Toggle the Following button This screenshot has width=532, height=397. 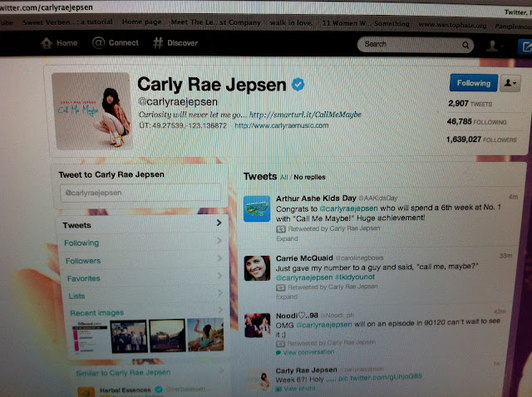474,83
